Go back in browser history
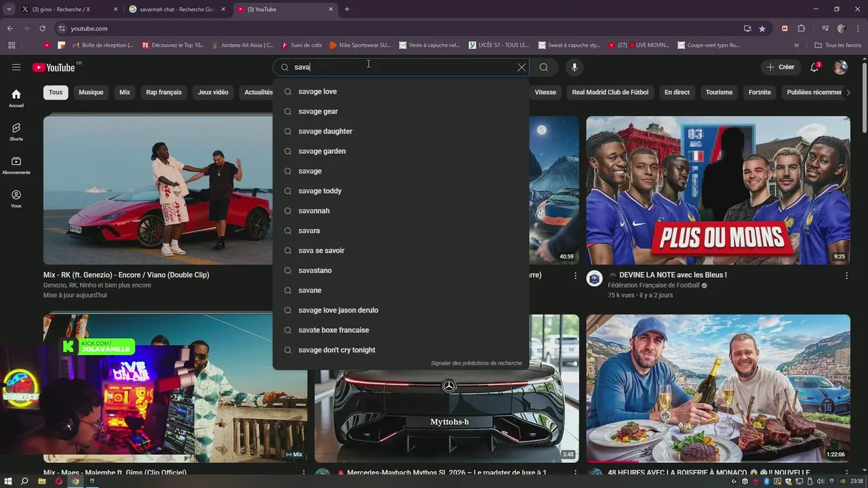This screenshot has height=488, width=868. coord(9,28)
